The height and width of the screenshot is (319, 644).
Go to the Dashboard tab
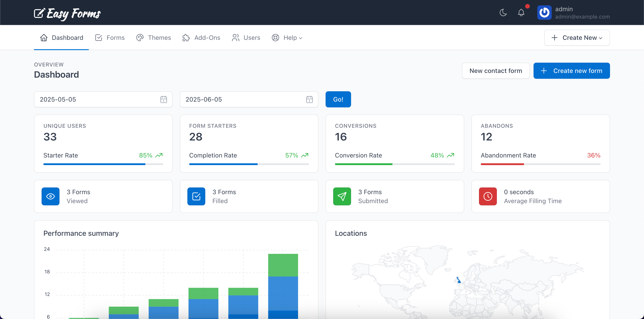pos(61,38)
